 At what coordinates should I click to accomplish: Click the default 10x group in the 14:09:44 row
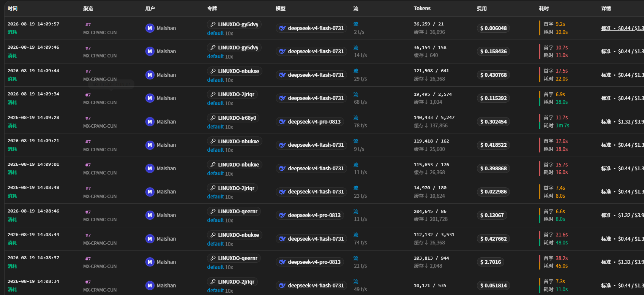point(220,80)
